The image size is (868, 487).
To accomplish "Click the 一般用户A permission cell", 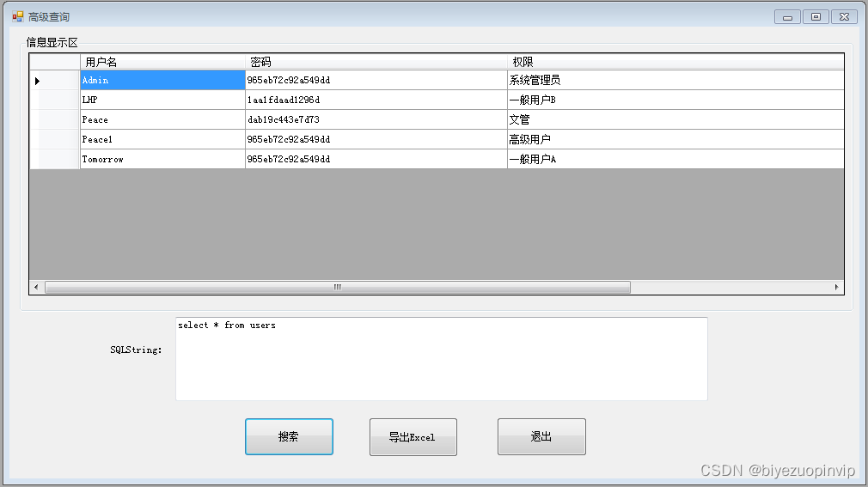I will tap(675, 159).
